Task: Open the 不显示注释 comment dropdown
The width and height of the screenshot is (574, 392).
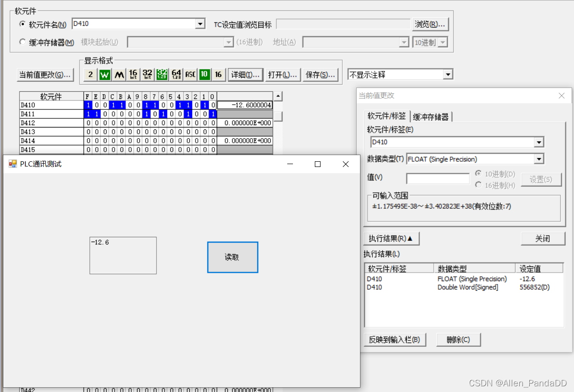Action: point(448,74)
